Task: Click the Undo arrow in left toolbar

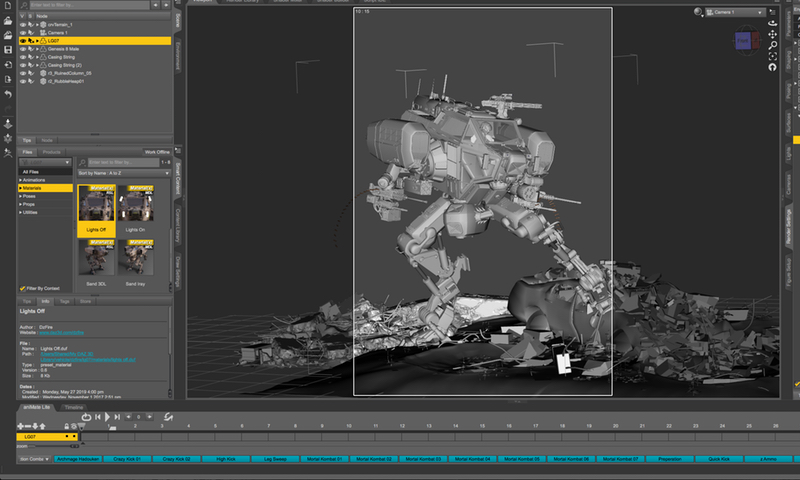Action: pos(8,94)
